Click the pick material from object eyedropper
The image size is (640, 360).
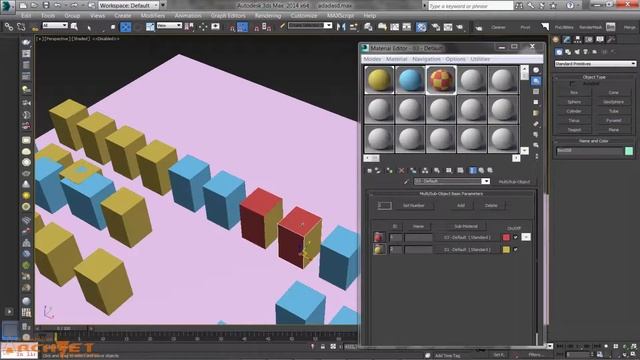click(406, 182)
